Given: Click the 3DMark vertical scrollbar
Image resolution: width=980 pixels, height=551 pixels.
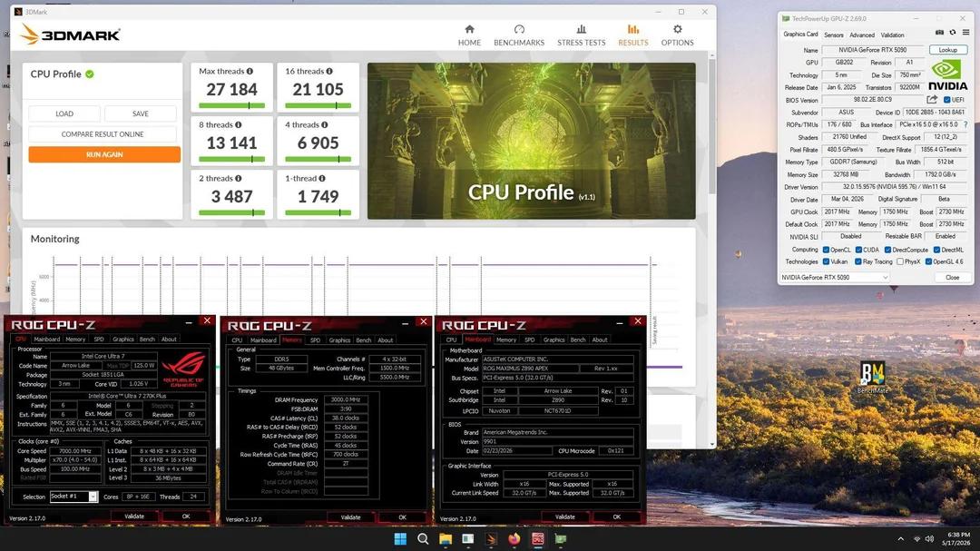Looking at the screenshot, I should (712, 125).
